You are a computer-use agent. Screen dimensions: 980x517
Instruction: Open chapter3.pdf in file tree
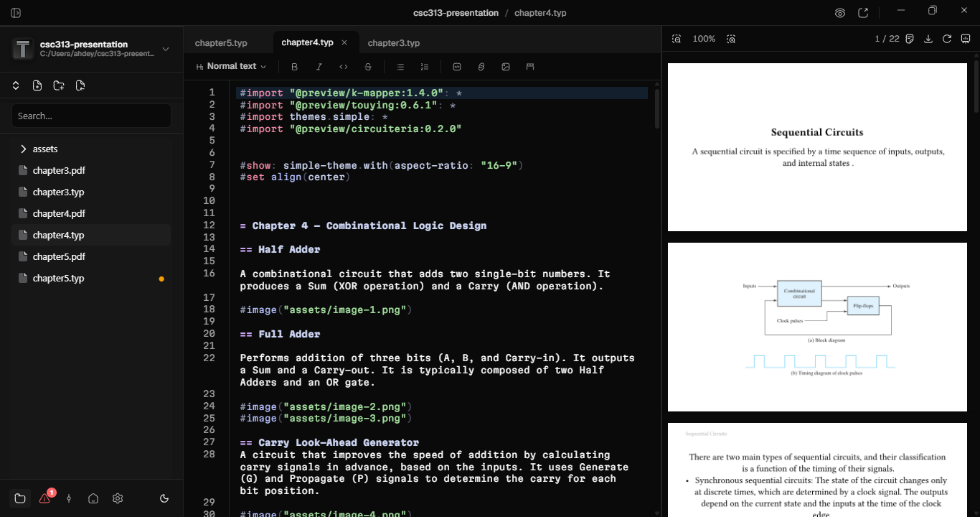point(91,170)
